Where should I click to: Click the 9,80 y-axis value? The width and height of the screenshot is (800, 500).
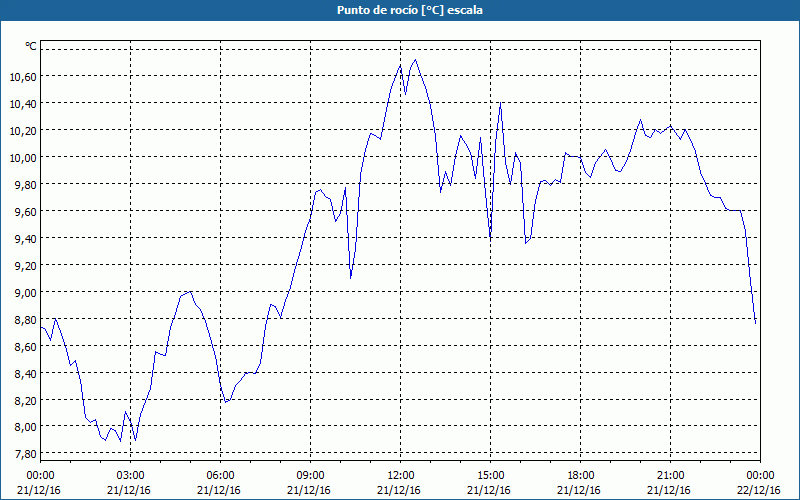(26, 185)
